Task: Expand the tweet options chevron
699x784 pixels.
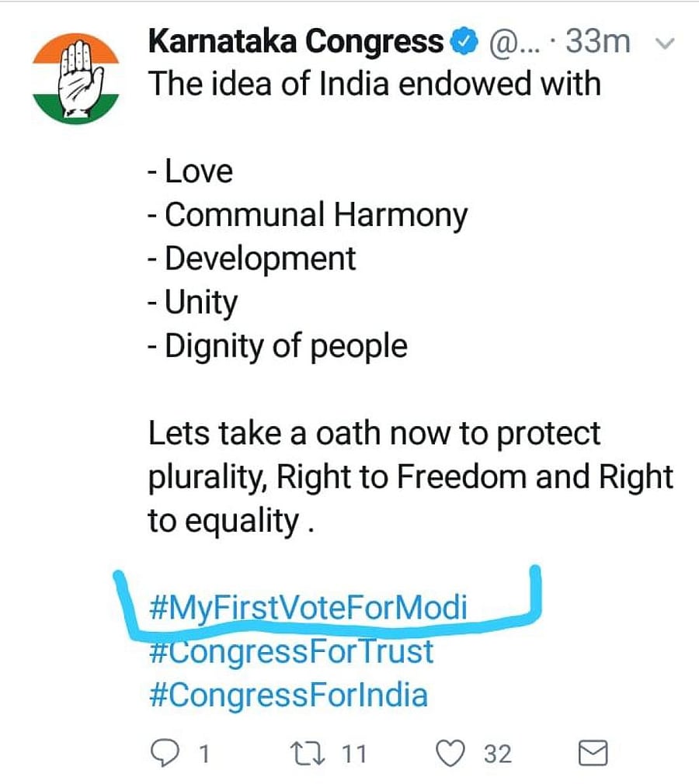Action: [664, 44]
